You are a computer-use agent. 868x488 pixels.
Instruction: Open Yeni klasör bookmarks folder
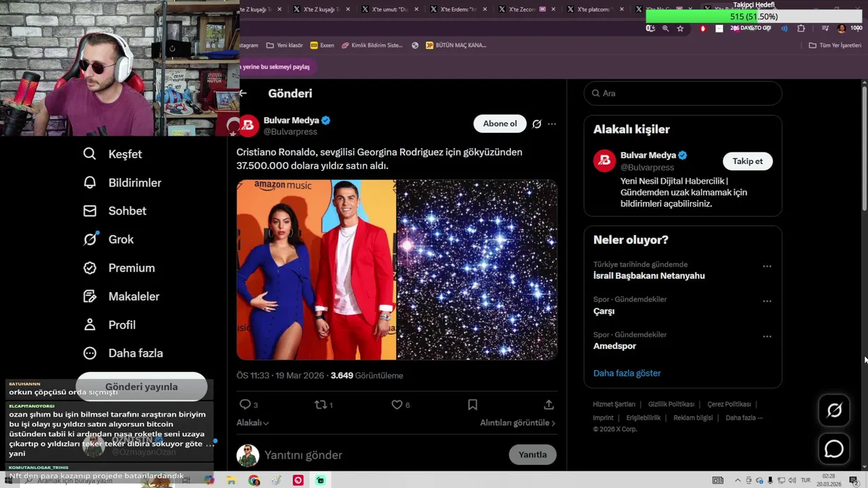pos(285,45)
